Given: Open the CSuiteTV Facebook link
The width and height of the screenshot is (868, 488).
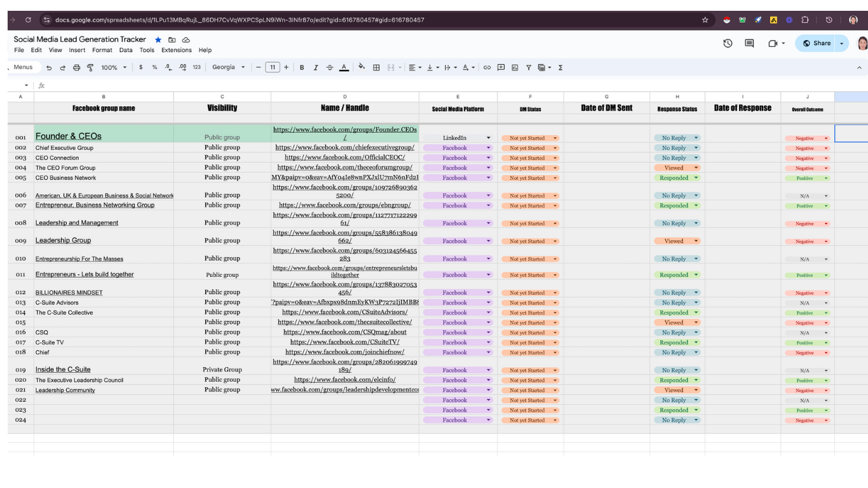Looking at the screenshot, I should [344, 342].
